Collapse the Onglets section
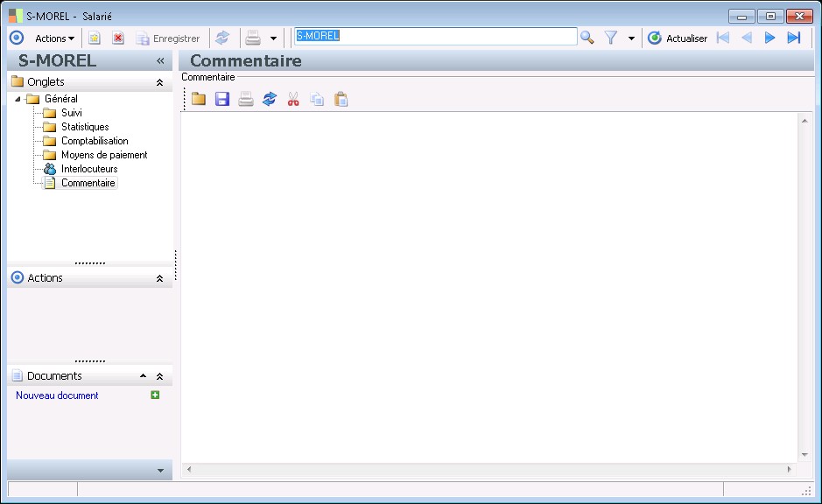 point(160,82)
